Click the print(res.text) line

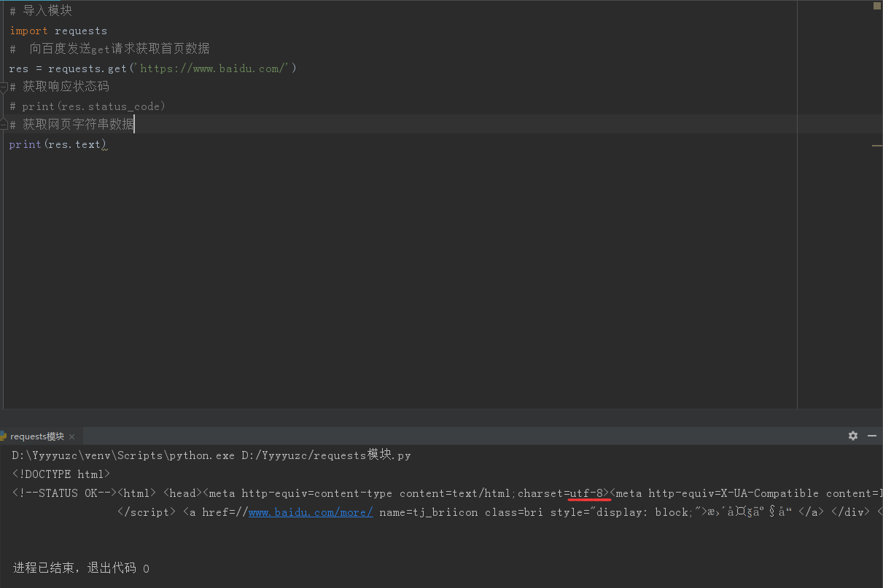coord(58,144)
